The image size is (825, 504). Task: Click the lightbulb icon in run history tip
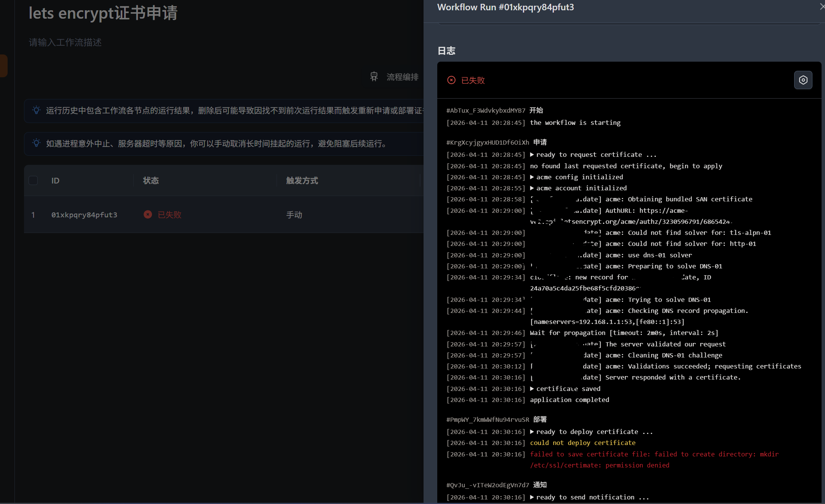(36, 110)
